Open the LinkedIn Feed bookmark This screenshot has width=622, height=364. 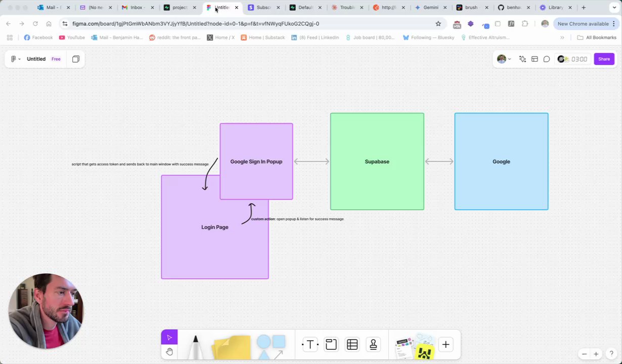click(315, 37)
